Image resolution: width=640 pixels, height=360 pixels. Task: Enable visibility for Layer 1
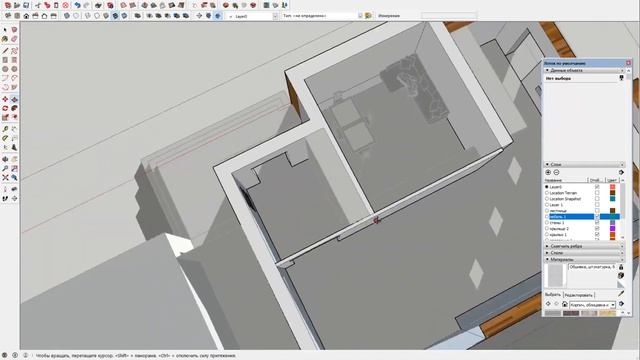(597, 204)
